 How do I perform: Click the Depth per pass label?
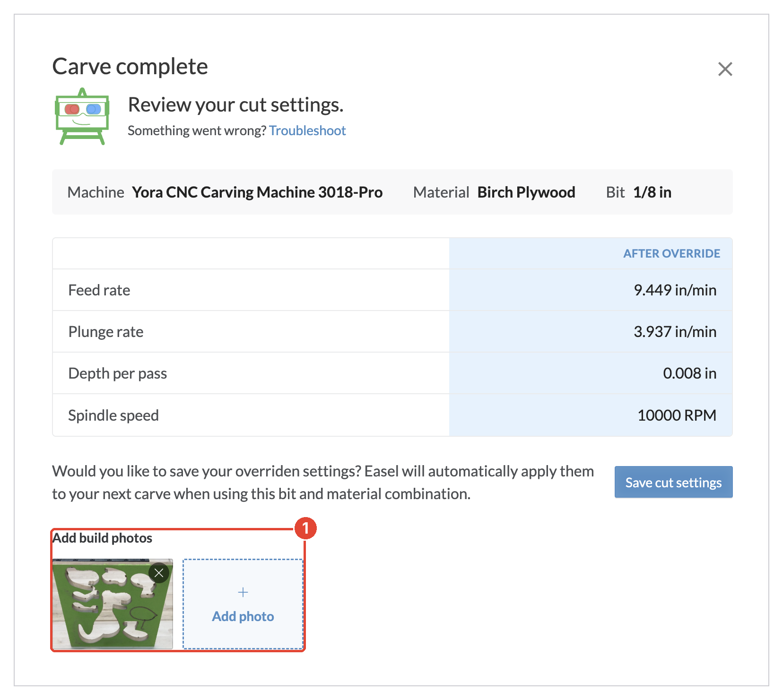[118, 373]
